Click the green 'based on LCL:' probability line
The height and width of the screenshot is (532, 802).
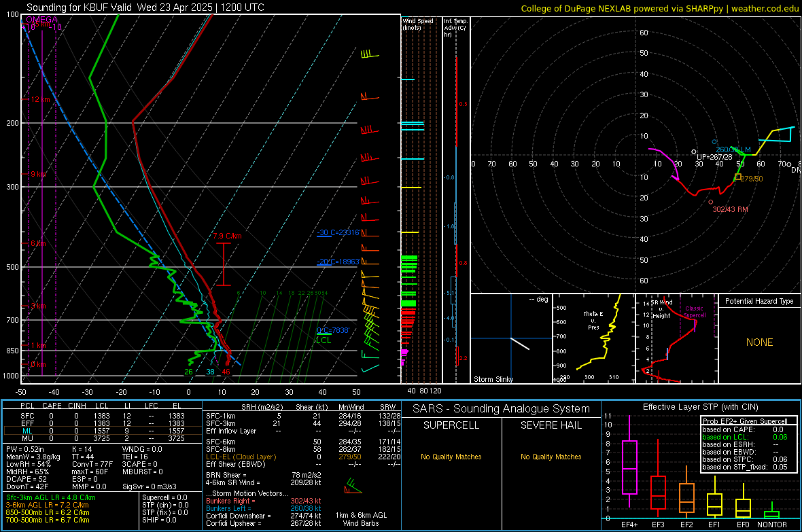pyautogui.click(x=745, y=437)
